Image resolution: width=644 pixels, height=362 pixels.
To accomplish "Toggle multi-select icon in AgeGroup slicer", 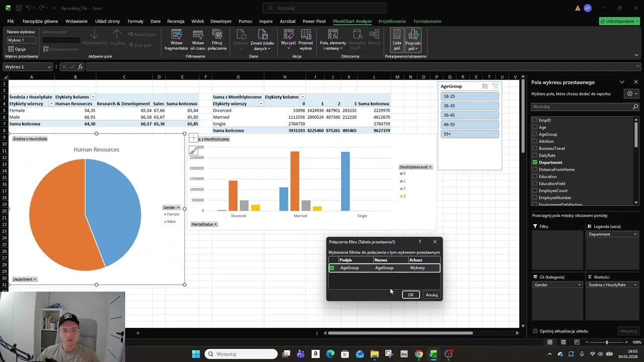I will click(x=485, y=86).
